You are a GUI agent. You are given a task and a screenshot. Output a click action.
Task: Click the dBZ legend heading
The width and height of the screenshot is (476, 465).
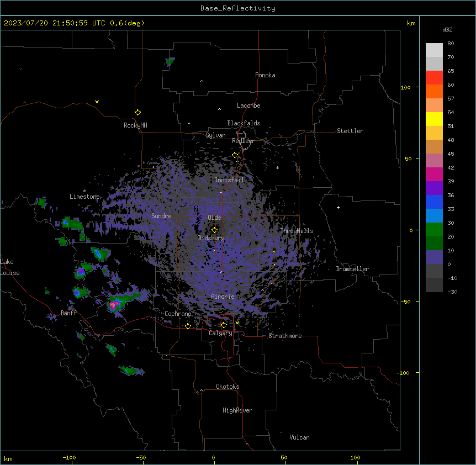[x=447, y=30]
